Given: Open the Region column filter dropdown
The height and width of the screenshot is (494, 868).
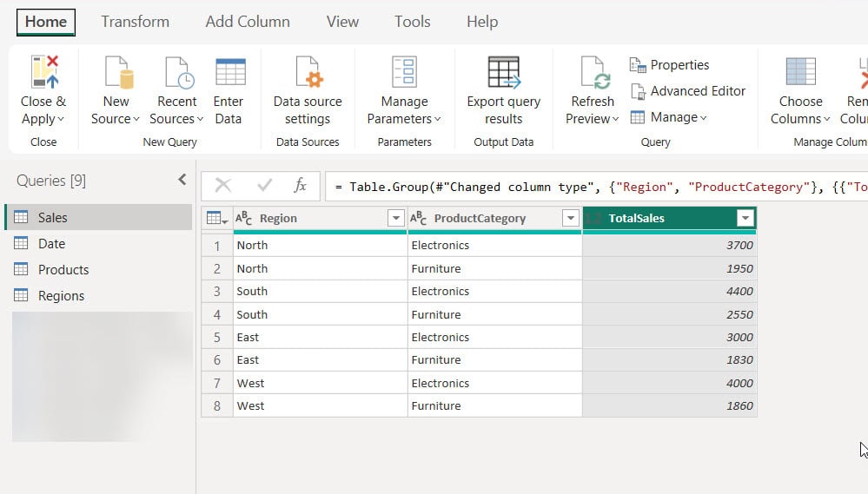Looking at the screenshot, I should (396, 218).
